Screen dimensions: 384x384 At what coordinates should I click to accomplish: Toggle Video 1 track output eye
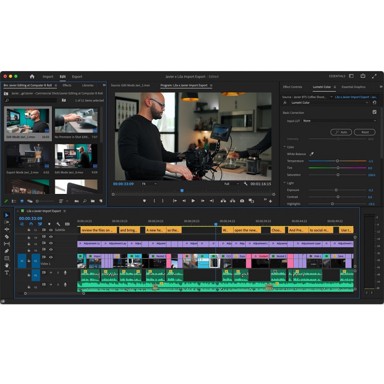(x=51, y=257)
